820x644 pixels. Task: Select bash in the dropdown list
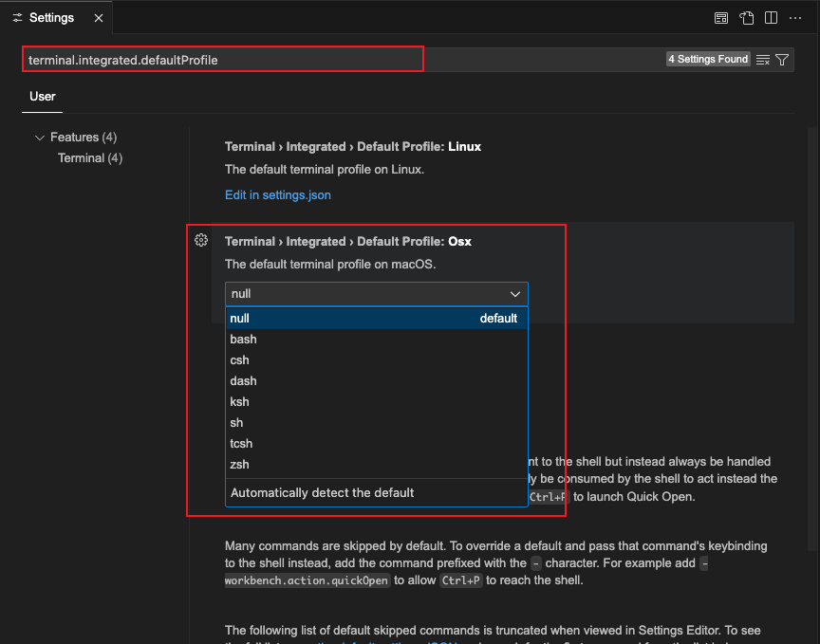243,339
